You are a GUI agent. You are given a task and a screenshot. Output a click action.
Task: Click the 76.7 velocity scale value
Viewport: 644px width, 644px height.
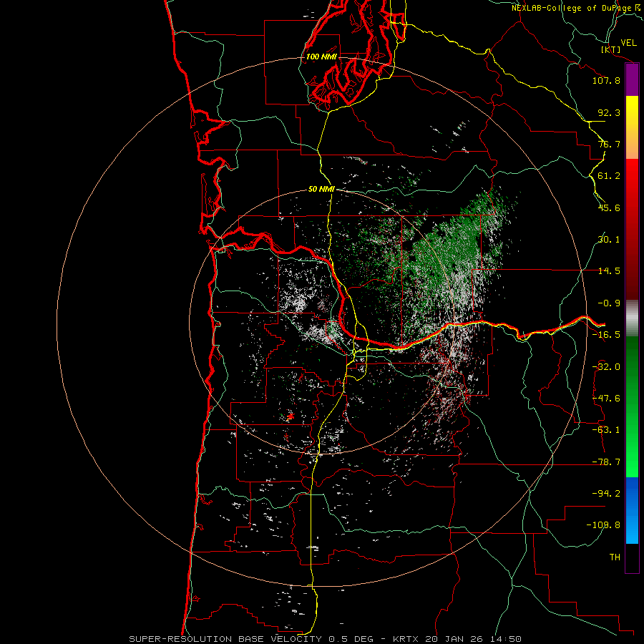pos(609,144)
